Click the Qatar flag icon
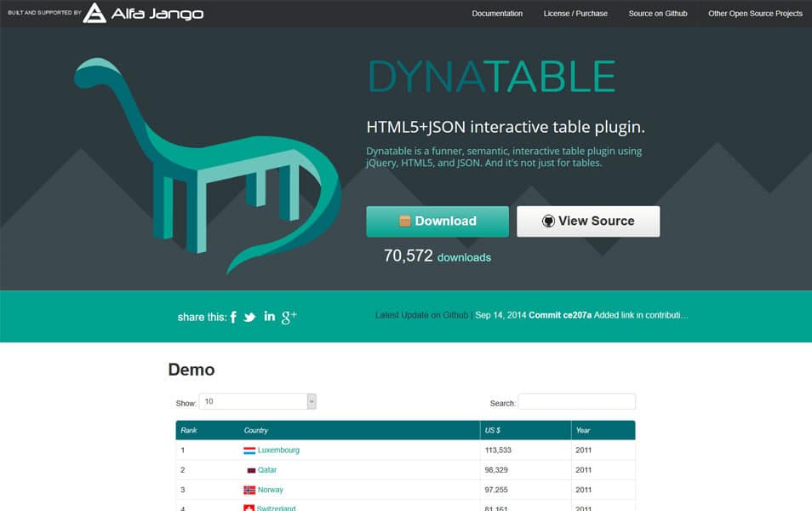 point(251,470)
